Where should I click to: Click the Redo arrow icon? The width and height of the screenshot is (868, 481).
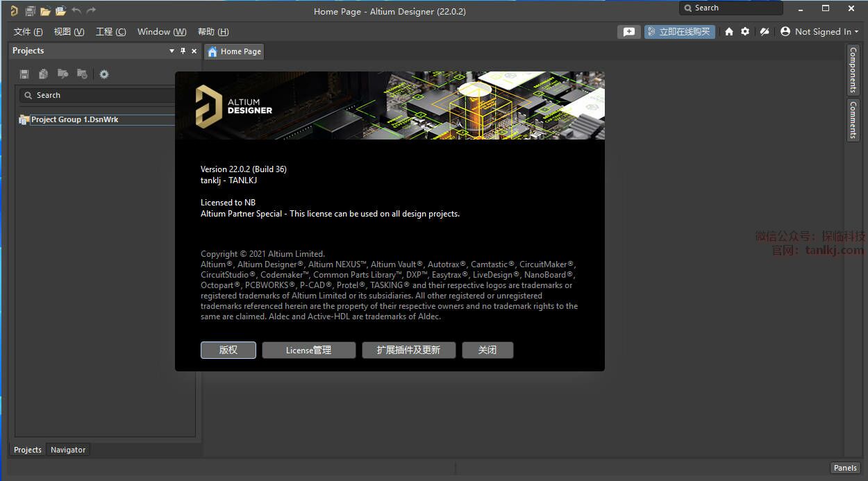(x=91, y=10)
